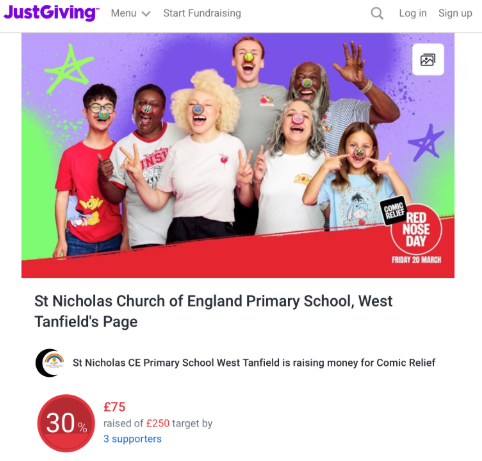
Task: Click the purple star graphic on banner
Action: pyautogui.click(x=426, y=143)
